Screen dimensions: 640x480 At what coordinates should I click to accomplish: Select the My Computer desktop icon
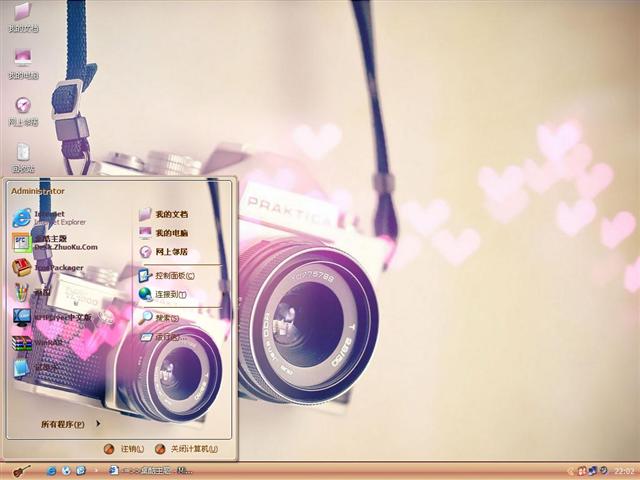23,62
